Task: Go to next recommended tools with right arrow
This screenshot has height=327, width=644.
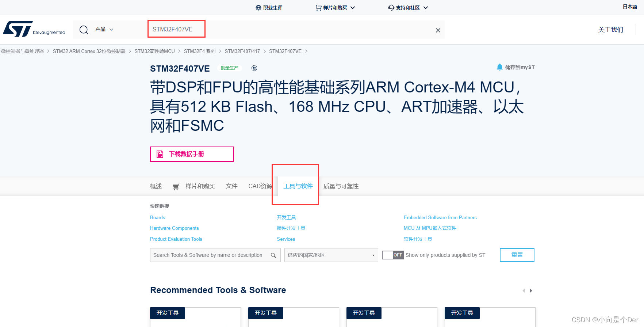Action: coord(531,291)
